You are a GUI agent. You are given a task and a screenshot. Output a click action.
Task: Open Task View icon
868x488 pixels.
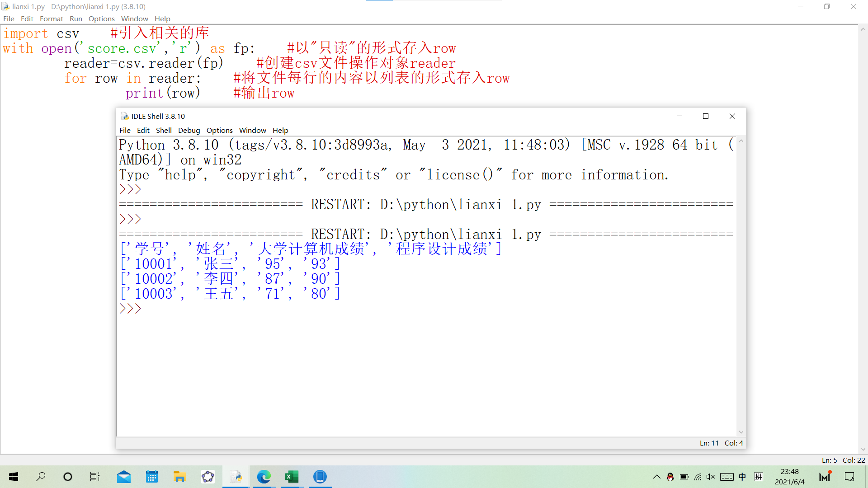tap(95, 477)
